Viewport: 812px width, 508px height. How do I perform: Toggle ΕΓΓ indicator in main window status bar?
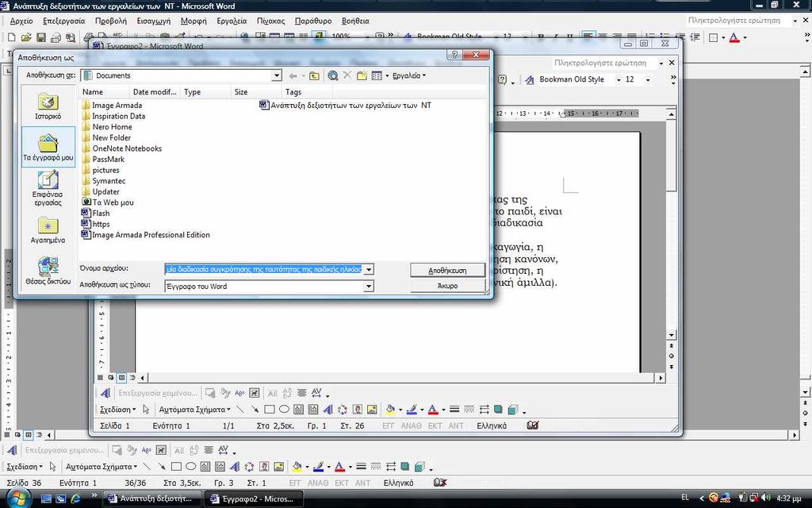(x=295, y=483)
